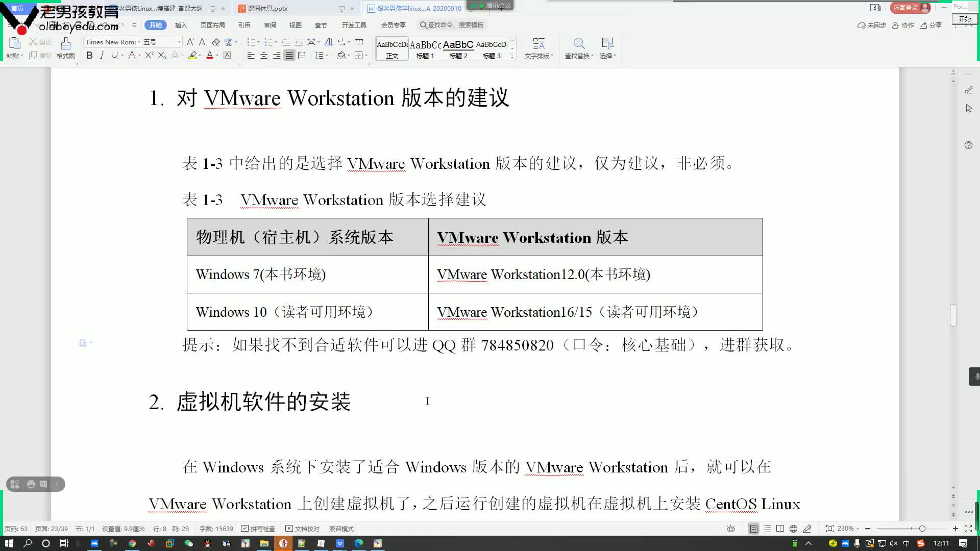The image size is (980, 551).
Task: Click the Find and Replace magnifier
Action: point(579,43)
